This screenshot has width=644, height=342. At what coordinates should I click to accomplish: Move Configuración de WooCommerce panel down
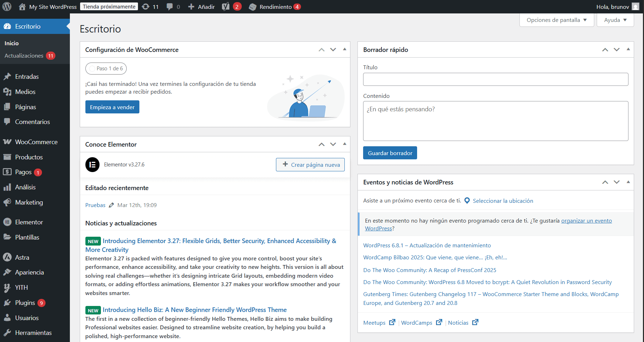333,50
